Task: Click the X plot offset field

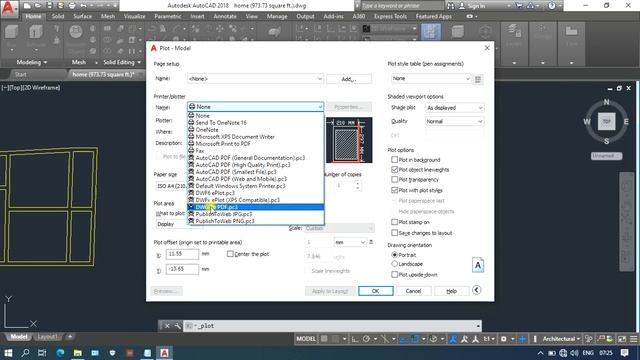Action: (182, 254)
